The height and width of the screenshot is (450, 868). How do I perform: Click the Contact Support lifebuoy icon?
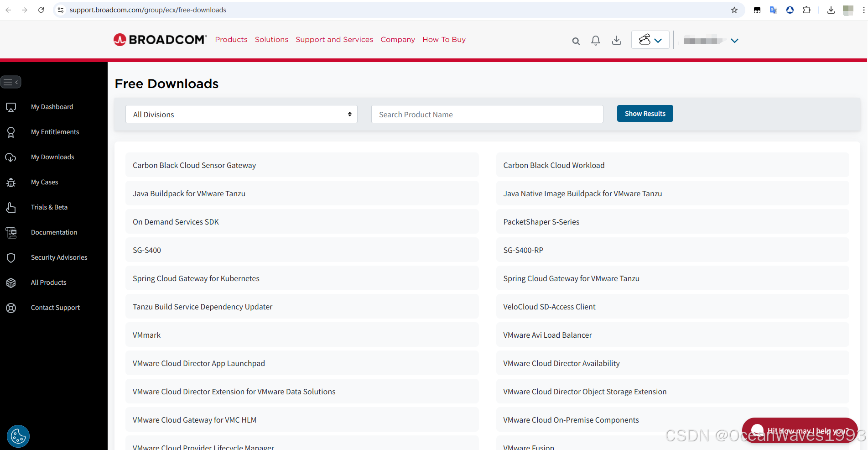pyautogui.click(x=11, y=308)
